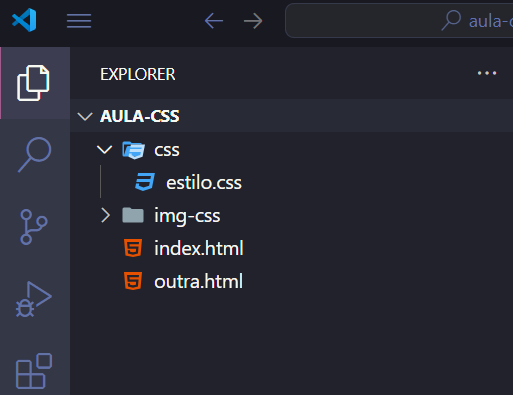Collapse the AULA-CSS section chevron
This screenshot has height=395, width=513.
[85, 116]
